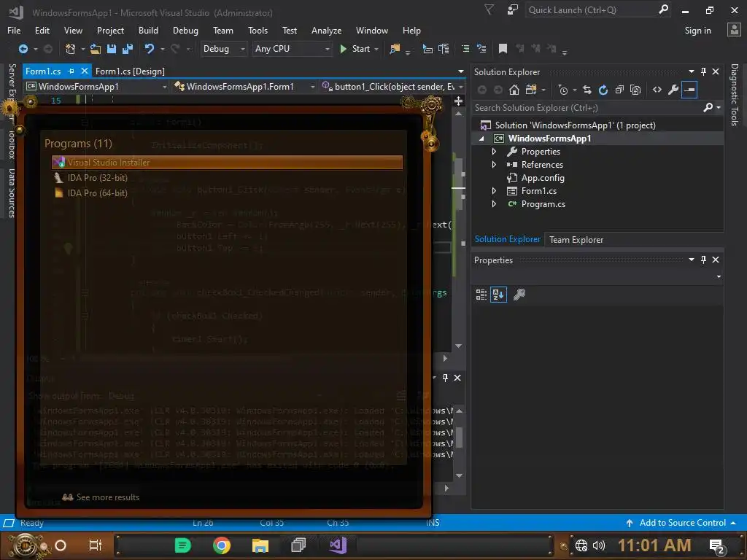Click Collapse All in Solution Explorer
The height and width of the screenshot is (560, 747).
click(619, 90)
